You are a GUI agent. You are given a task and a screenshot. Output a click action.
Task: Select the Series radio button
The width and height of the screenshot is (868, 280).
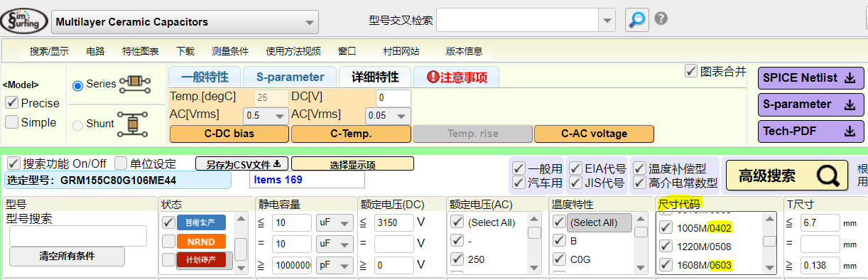coord(77,85)
